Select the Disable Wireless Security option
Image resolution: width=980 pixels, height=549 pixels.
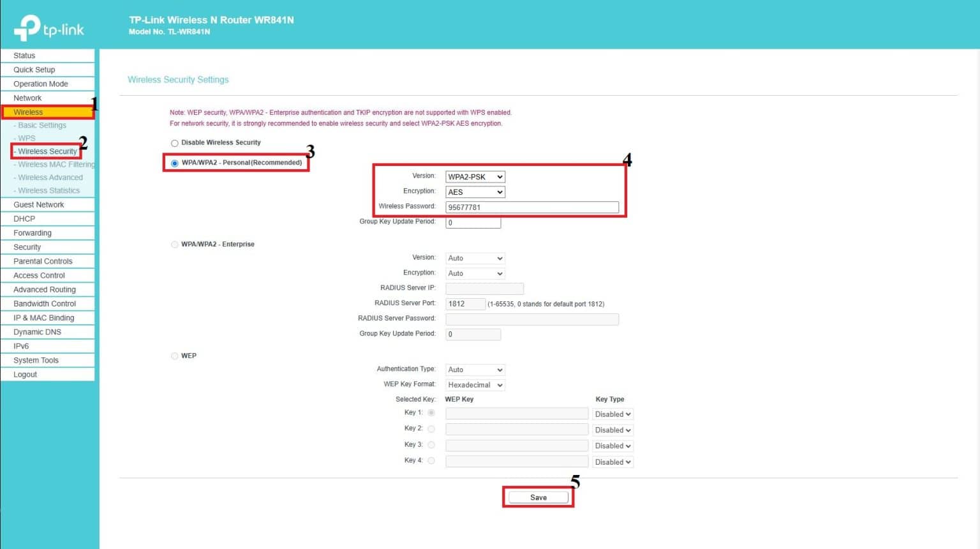(175, 142)
